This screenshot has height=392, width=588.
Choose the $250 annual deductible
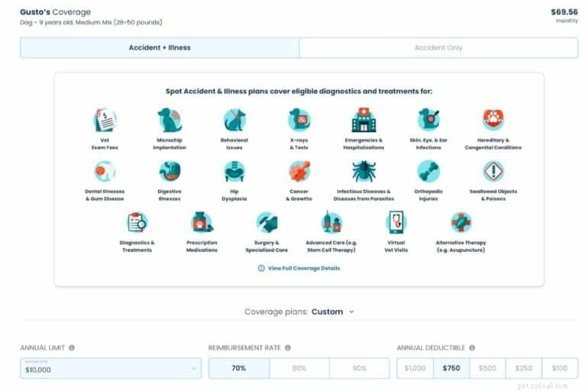pos(524,368)
